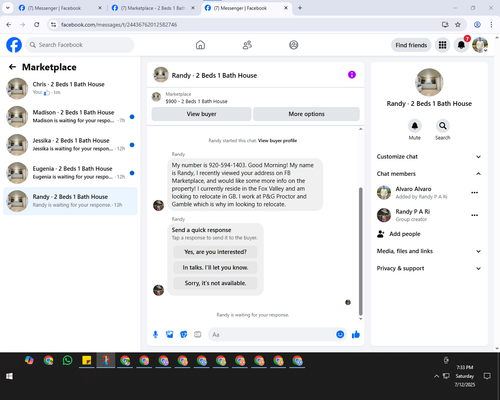Open the taskbar clock and date
Screen dimensions: 500x400
(x=465, y=376)
